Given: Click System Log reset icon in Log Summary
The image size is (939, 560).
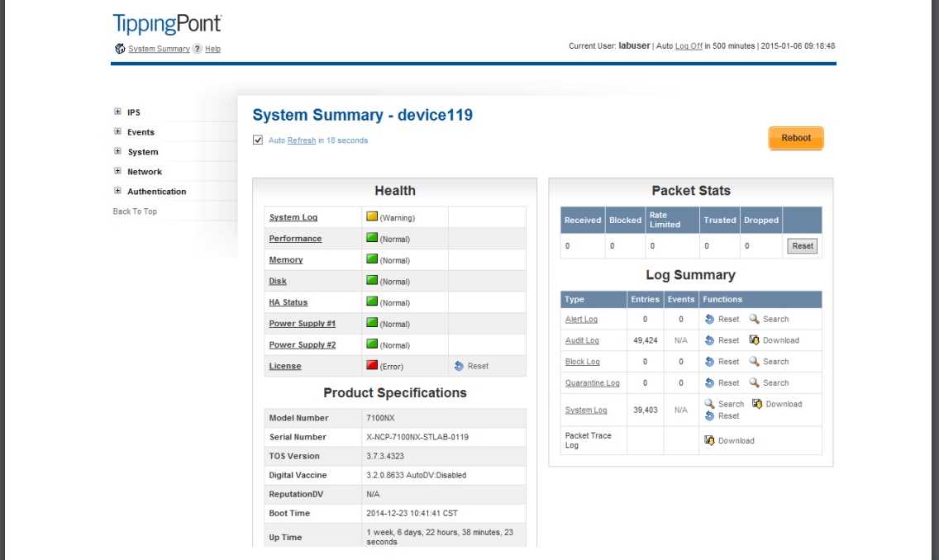Looking at the screenshot, I should pyautogui.click(x=709, y=415).
